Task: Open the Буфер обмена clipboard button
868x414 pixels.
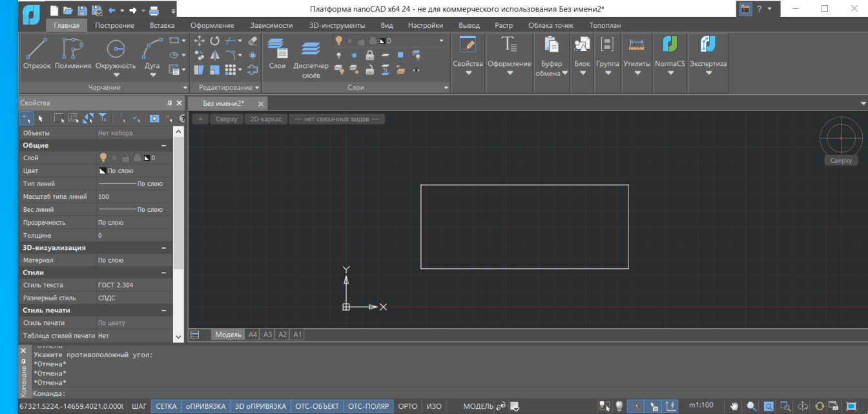Action: coord(552,56)
